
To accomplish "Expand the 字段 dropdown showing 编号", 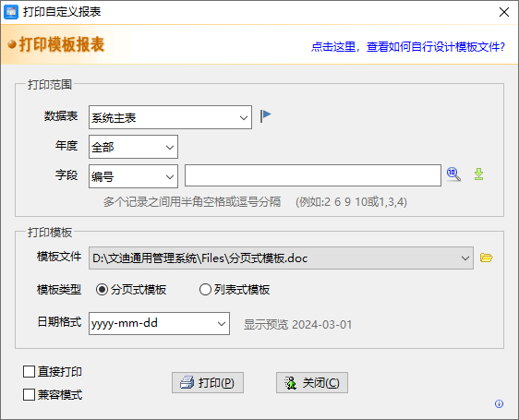I will (x=133, y=176).
